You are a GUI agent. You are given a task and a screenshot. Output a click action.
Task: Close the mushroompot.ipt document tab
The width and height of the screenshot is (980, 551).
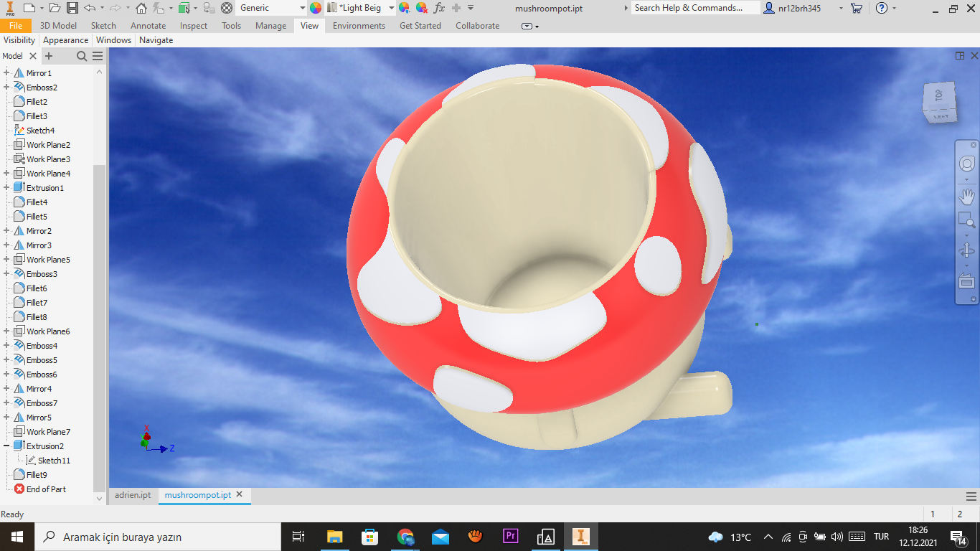(x=240, y=494)
